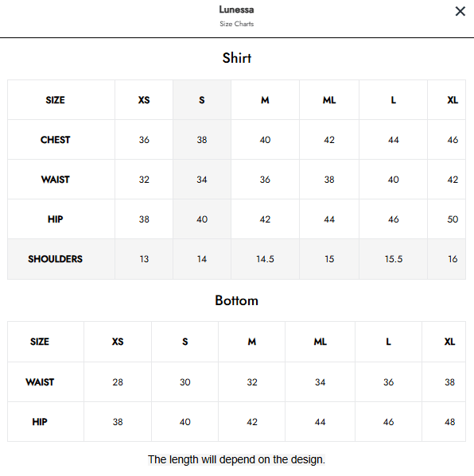474x476 pixels.
Task: Close the Lunessa size chart dialog
Action: click(x=460, y=12)
